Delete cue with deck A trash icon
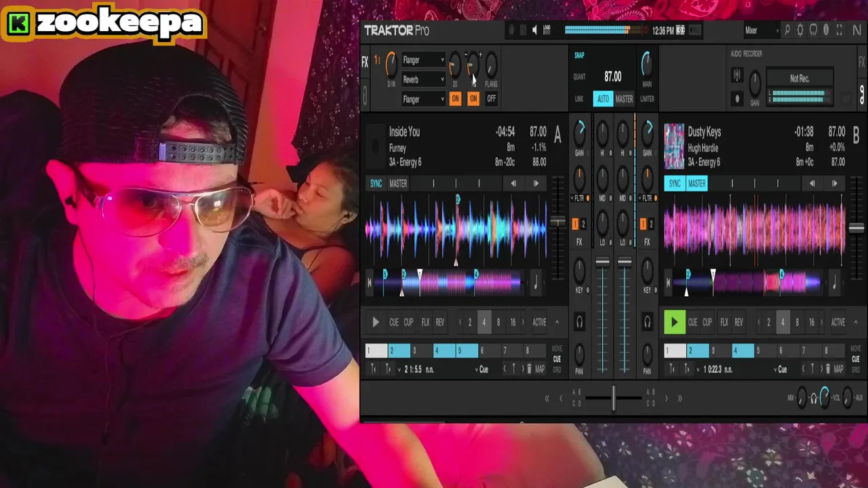 pos(529,369)
